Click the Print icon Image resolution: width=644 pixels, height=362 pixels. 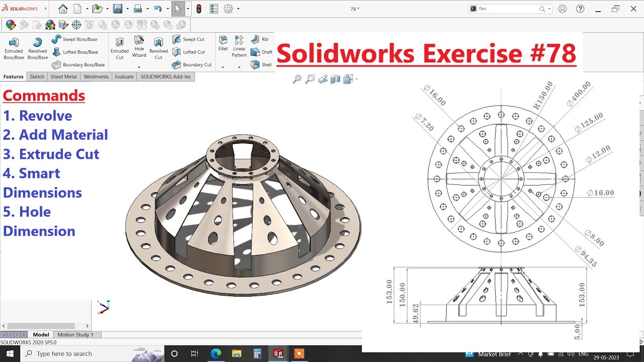(137, 9)
